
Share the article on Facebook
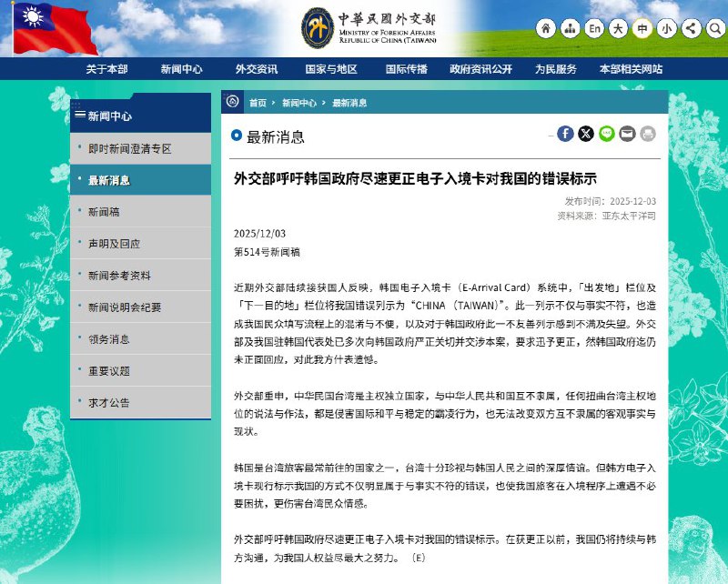(565, 134)
